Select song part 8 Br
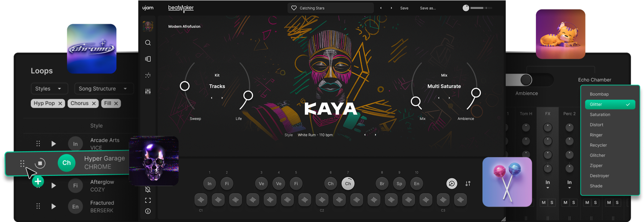The width and height of the screenshot is (644, 222). click(x=382, y=184)
